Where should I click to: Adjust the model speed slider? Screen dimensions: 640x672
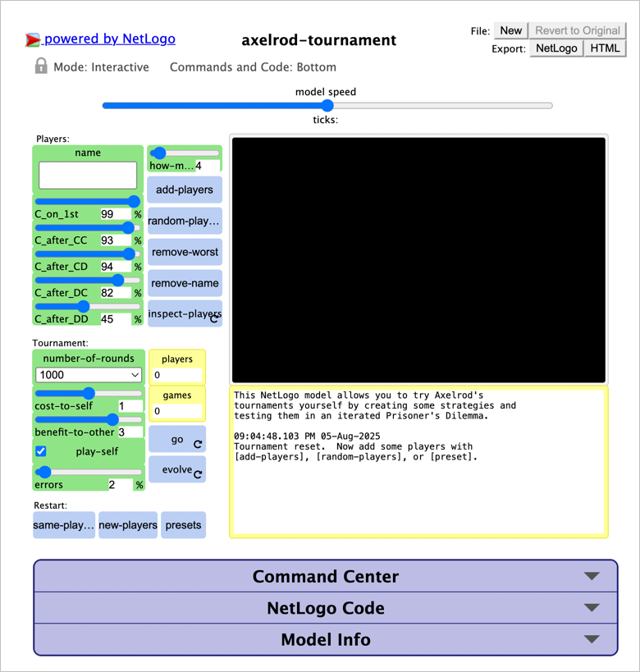pos(327,106)
